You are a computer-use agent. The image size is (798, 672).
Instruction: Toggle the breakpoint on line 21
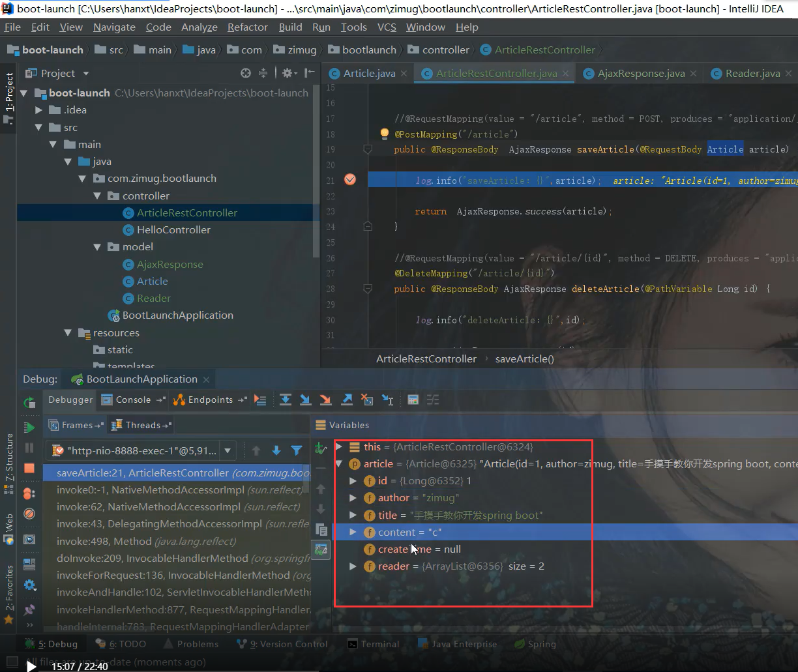pos(350,180)
